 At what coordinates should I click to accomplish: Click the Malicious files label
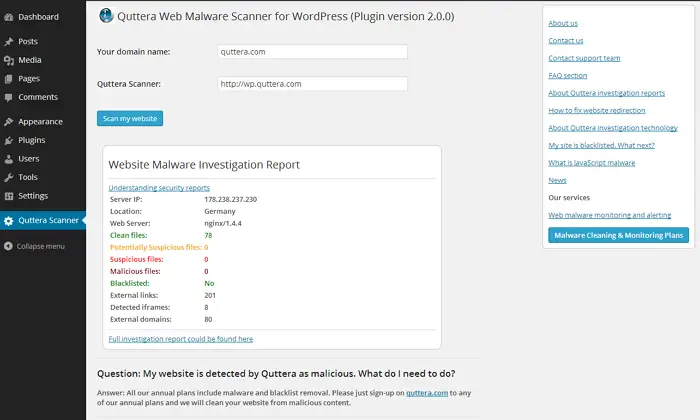point(135,271)
